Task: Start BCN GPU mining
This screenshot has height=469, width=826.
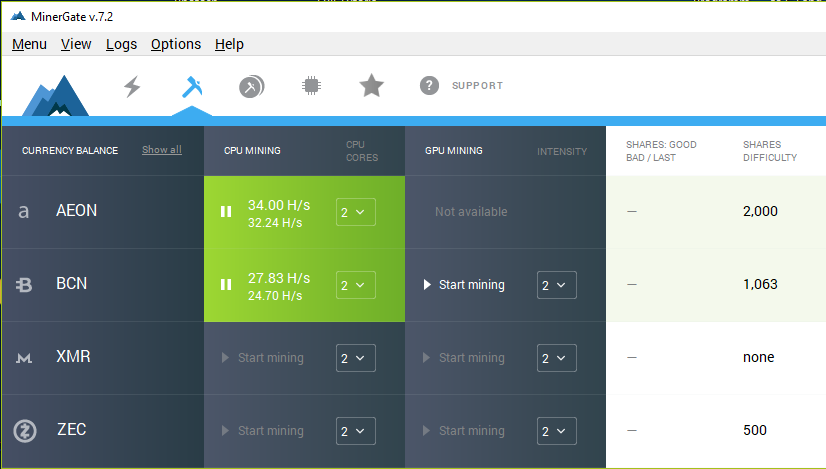Action: point(464,285)
